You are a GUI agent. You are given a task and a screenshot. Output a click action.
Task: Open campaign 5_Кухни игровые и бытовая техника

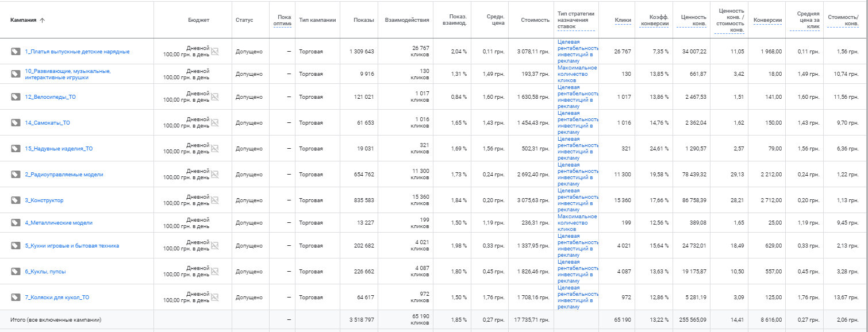click(x=72, y=246)
